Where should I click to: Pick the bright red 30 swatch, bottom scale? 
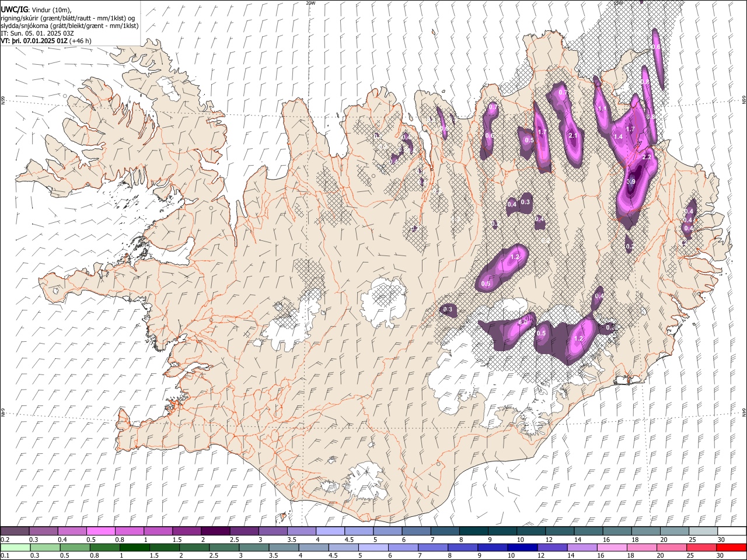click(x=731, y=547)
